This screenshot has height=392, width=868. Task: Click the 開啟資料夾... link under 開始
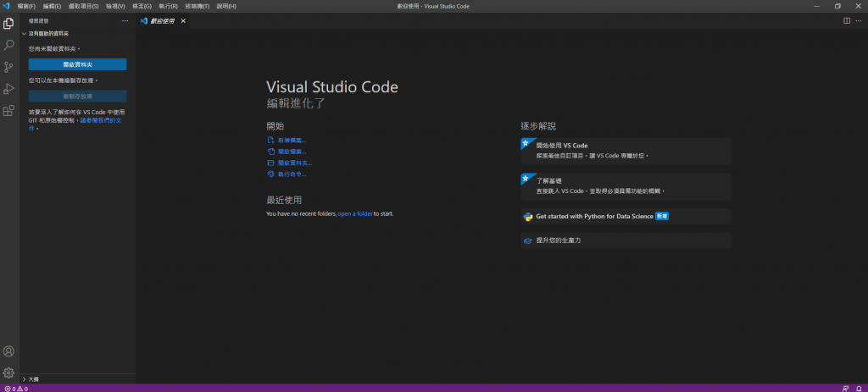pos(295,163)
